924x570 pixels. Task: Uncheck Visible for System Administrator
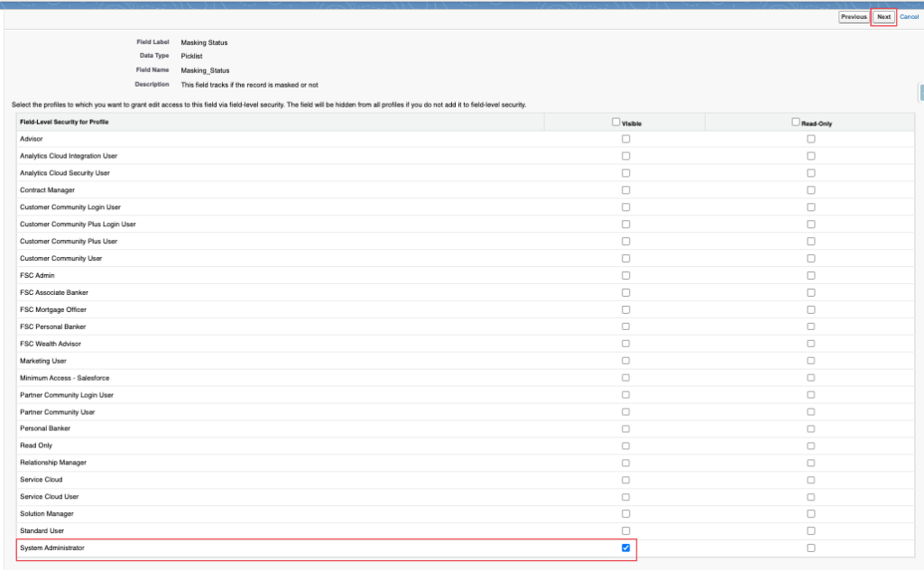pos(626,548)
